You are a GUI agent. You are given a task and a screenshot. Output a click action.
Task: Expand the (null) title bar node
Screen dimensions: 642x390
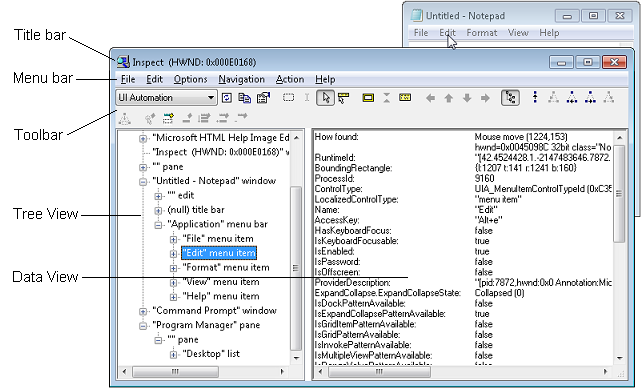pos(158,210)
